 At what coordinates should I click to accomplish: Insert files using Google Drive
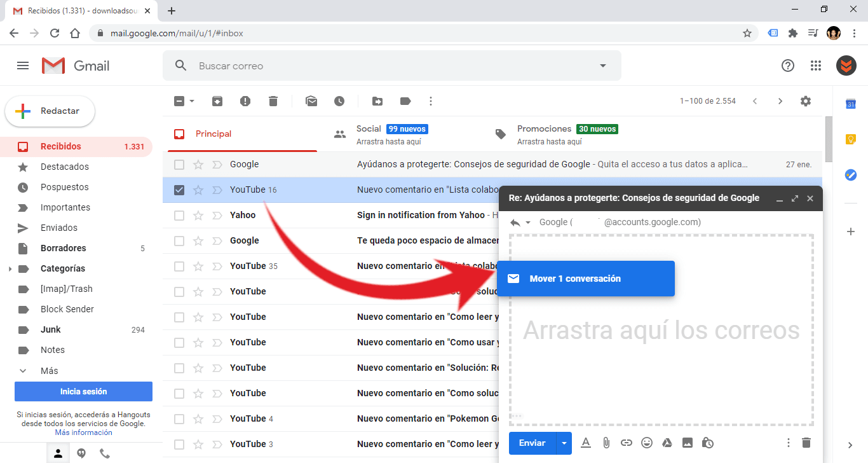pyautogui.click(x=667, y=443)
